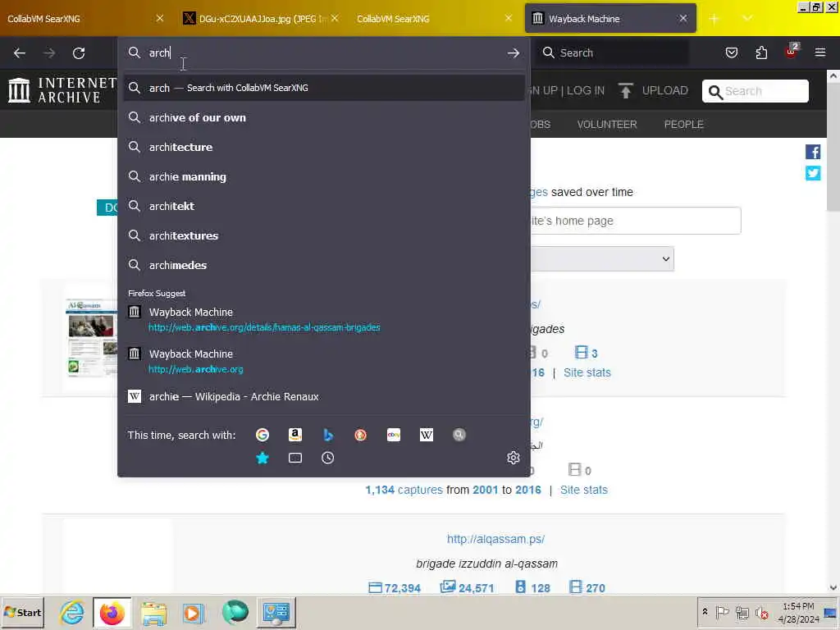This screenshot has width=840, height=630.
Task: Open the VOLUNTEER nav item
Action: coord(607,125)
